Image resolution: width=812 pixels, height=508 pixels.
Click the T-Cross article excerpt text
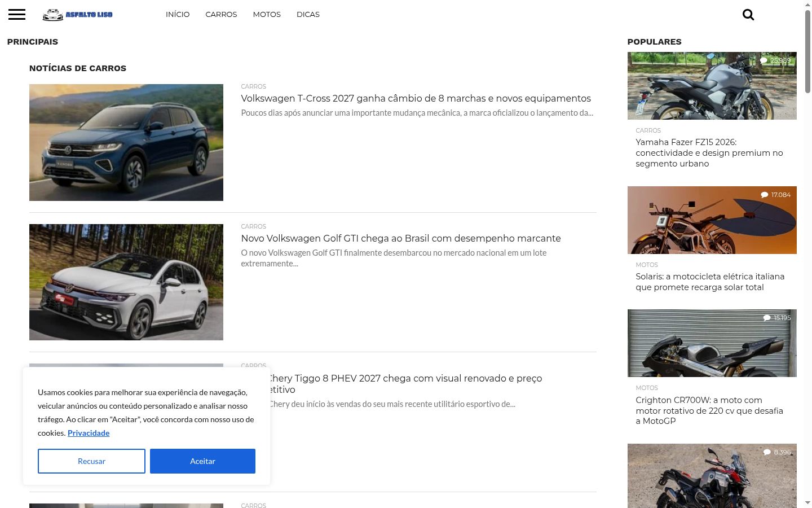pos(417,113)
